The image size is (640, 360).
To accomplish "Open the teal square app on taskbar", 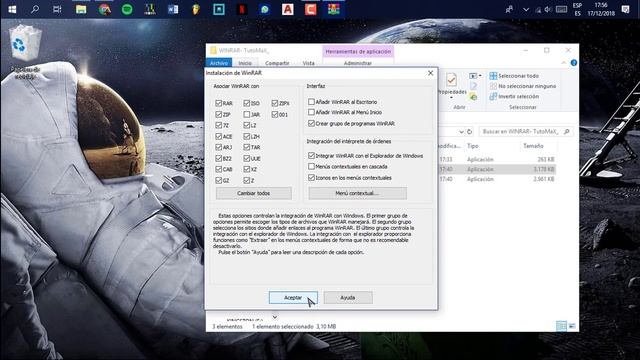I will (219, 9).
